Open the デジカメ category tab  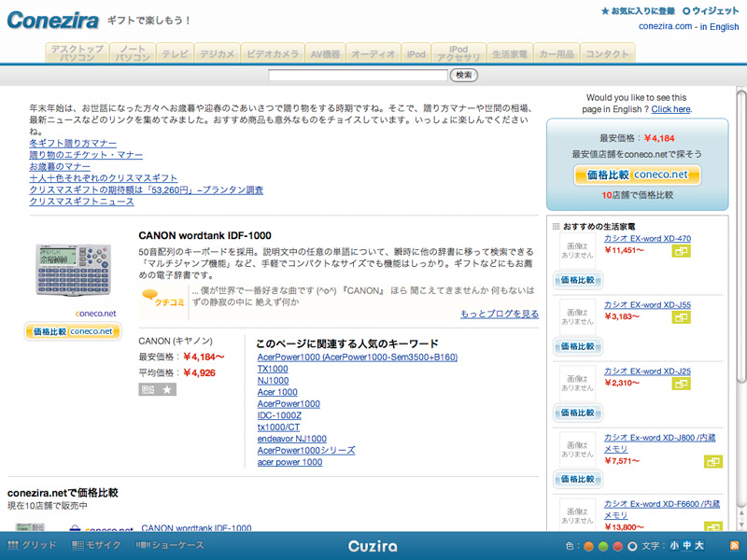point(218,54)
